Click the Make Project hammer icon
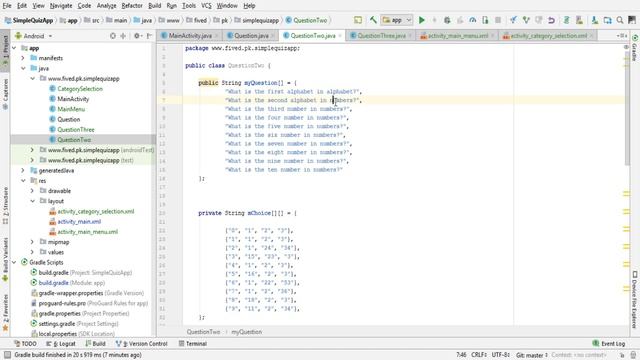 click(x=373, y=20)
